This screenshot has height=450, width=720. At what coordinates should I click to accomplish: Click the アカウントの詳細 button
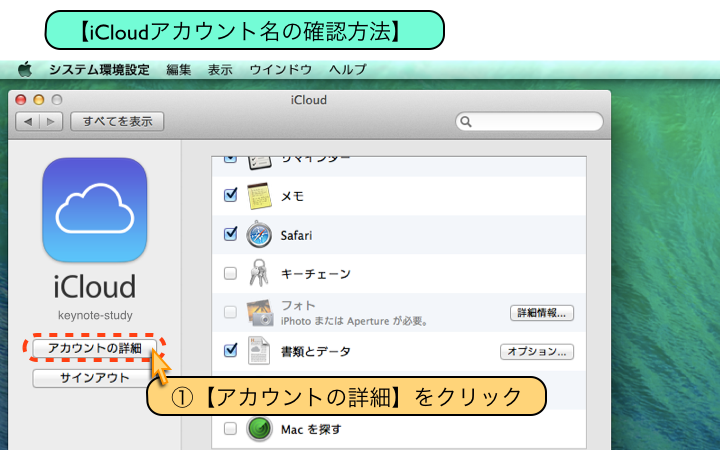(x=95, y=348)
